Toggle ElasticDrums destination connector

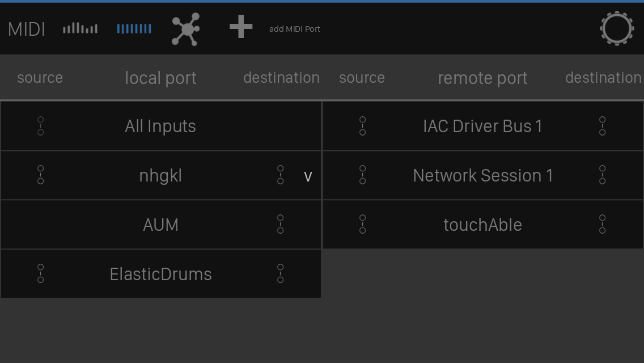click(280, 273)
